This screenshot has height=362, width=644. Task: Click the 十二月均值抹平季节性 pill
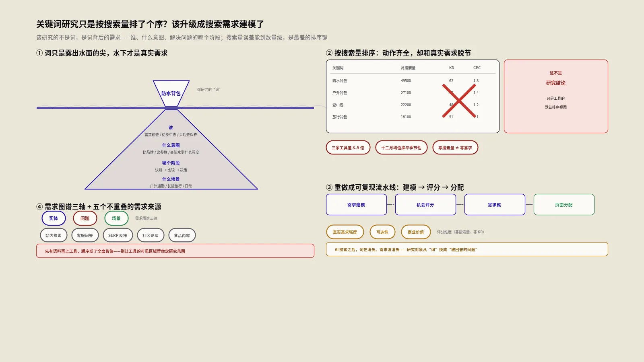pos(401,148)
